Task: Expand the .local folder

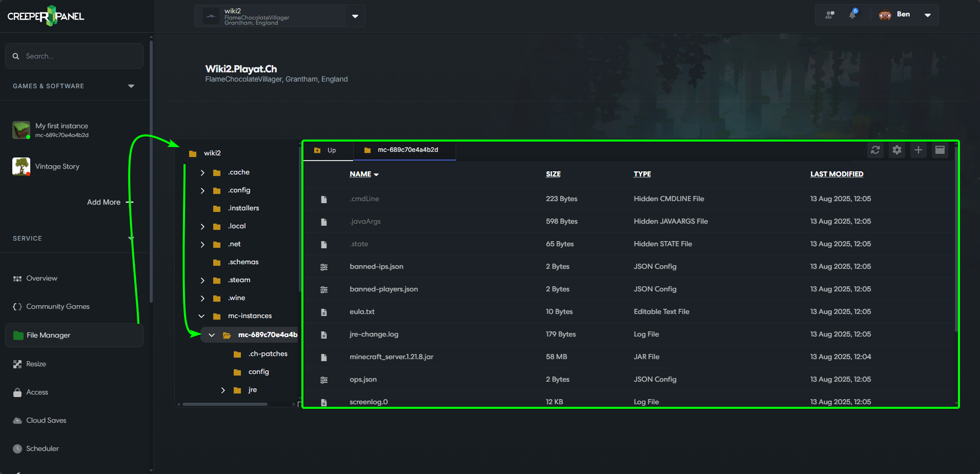Action: click(x=202, y=227)
